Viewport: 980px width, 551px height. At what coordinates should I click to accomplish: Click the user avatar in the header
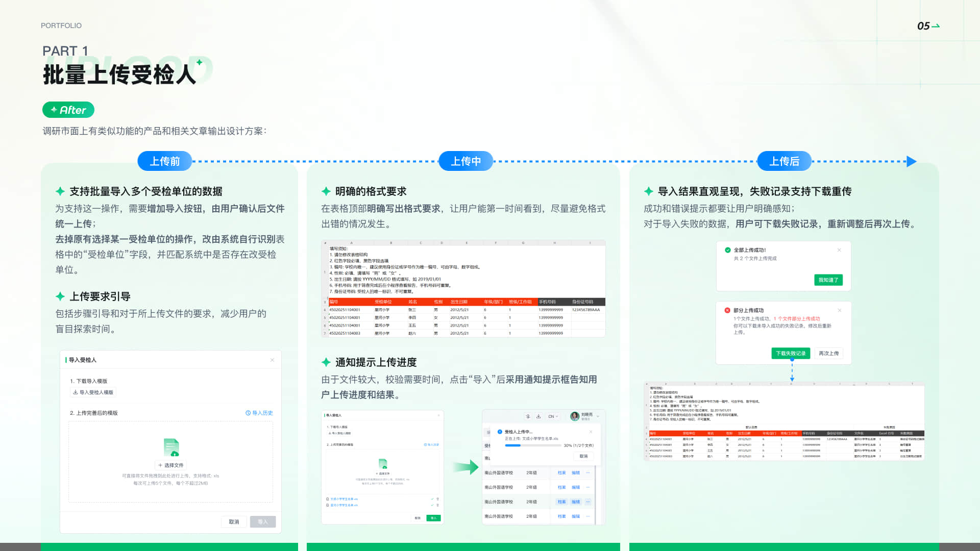point(575,416)
